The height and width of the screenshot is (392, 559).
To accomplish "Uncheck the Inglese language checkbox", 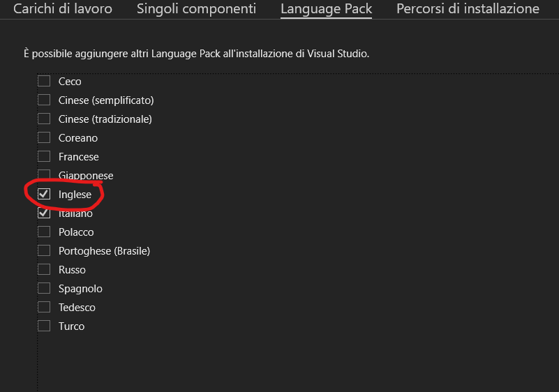I will click(44, 195).
